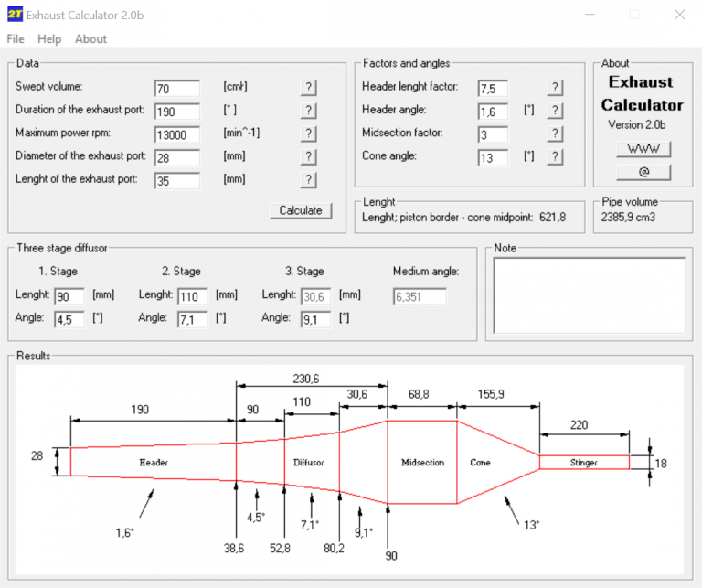Open help for Duration of exhaust port

click(309, 111)
